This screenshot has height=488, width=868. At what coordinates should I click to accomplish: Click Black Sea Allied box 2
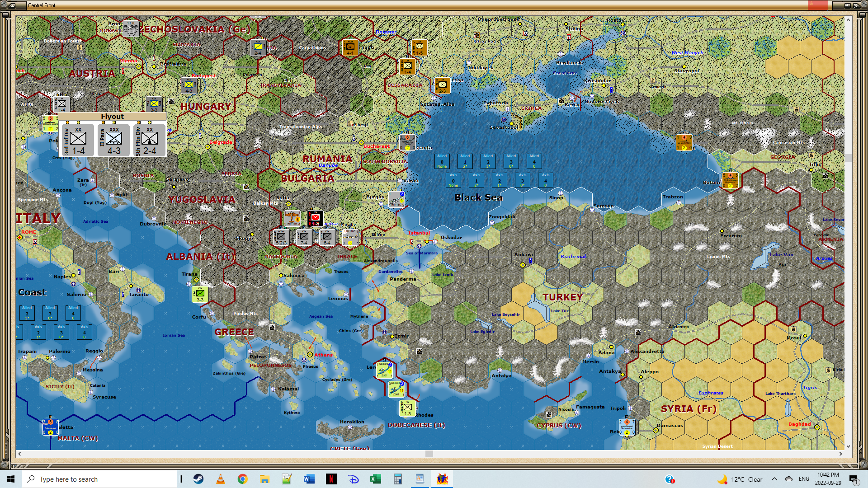[x=488, y=161]
